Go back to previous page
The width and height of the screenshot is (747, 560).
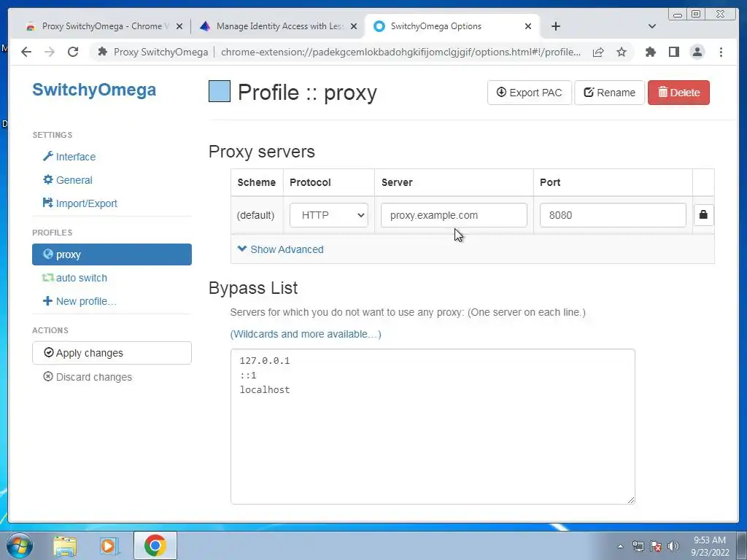click(26, 52)
